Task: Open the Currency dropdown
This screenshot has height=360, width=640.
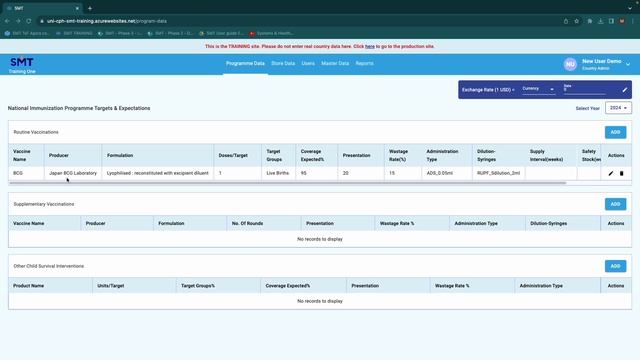Action: pyautogui.click(x=538, y=89)
